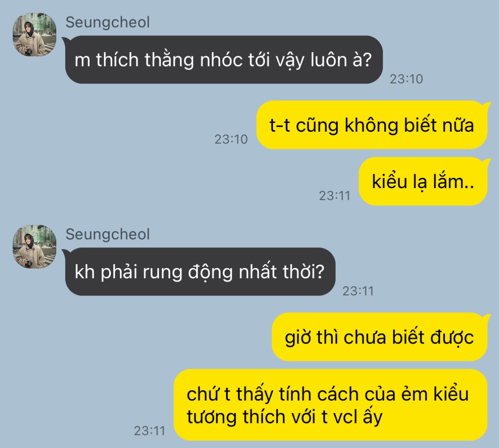Select the 'chứ t thấy tính cách' bubble
The width and height of the screenshot is (499, 448).
(x=331, y=405)
